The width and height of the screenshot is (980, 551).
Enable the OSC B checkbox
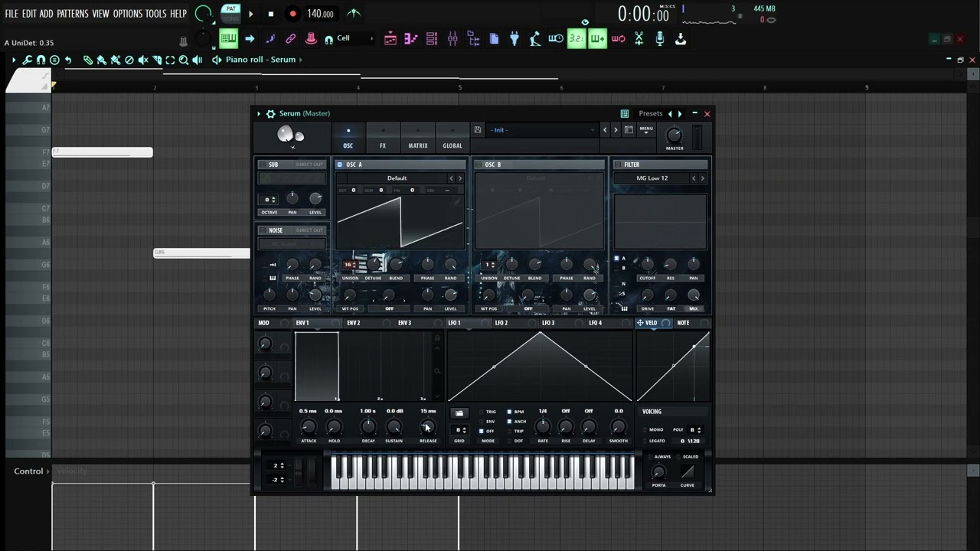[479, 165]
